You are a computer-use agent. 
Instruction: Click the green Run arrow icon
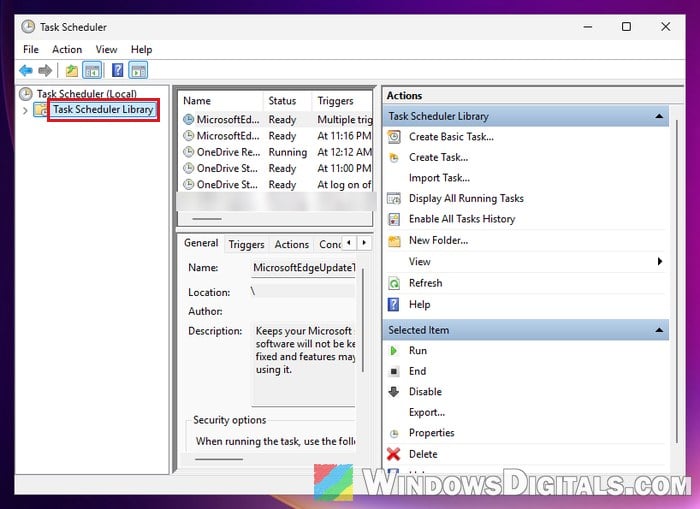(x=393, y=351)
